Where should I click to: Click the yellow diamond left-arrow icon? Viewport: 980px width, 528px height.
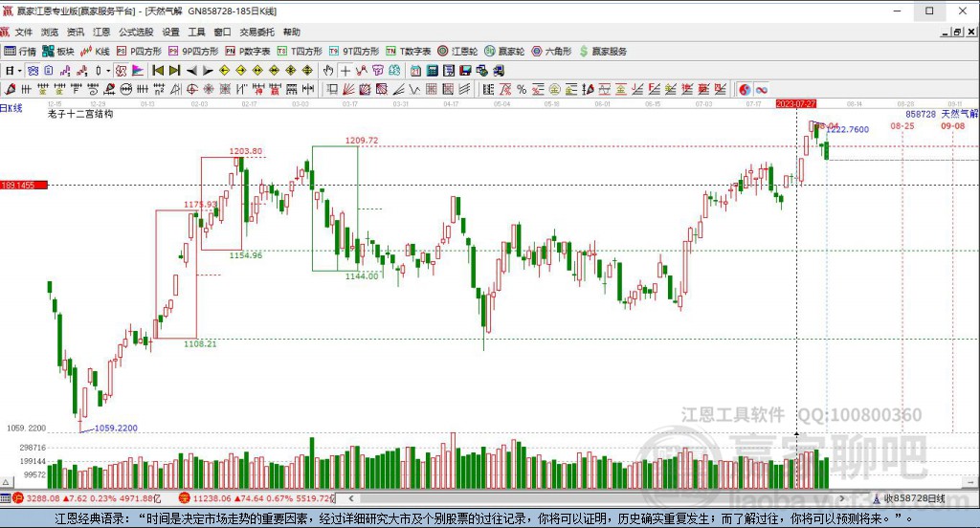coord(224,71)
